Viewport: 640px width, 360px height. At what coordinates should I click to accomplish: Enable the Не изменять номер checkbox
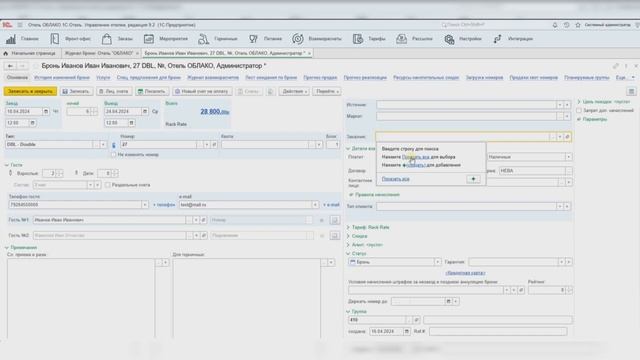(114, 155)
